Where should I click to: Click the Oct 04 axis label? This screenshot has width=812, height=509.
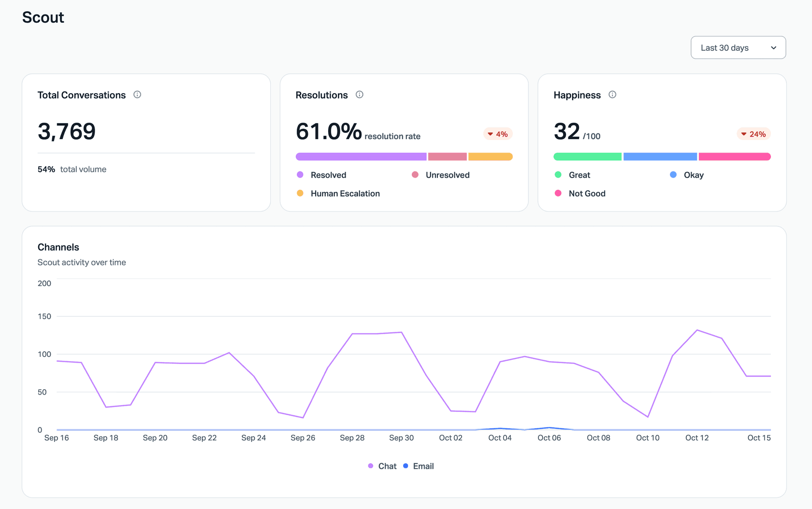(500, 438)
